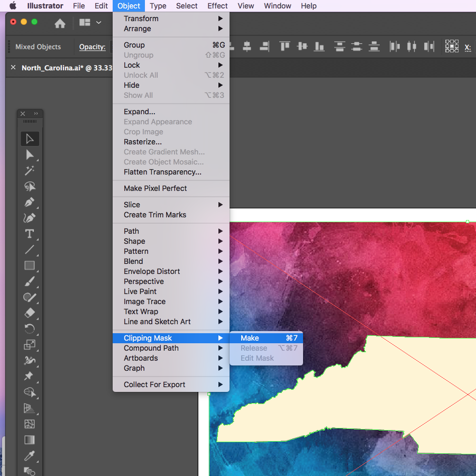Switch to North_Carolina.ai document tab
The height and width of the screenshot is (476, 476).
tap(67, 68)
